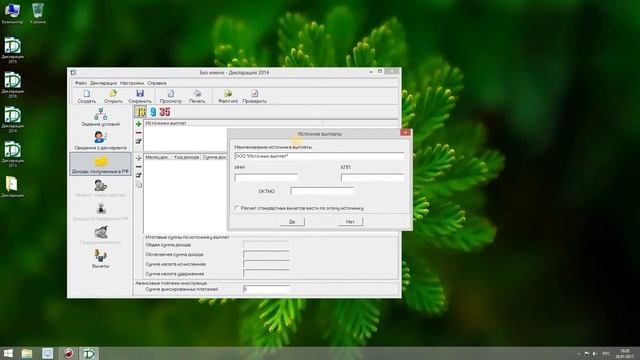Open the Справка menu
The height and width of the screenshot is (360, 640).
pos(157,83)
